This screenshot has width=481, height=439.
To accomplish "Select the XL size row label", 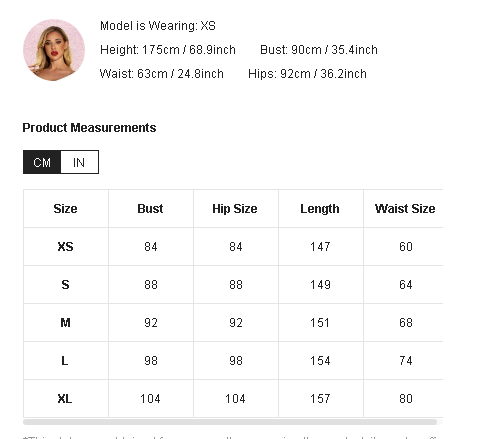I will (65, 399).
